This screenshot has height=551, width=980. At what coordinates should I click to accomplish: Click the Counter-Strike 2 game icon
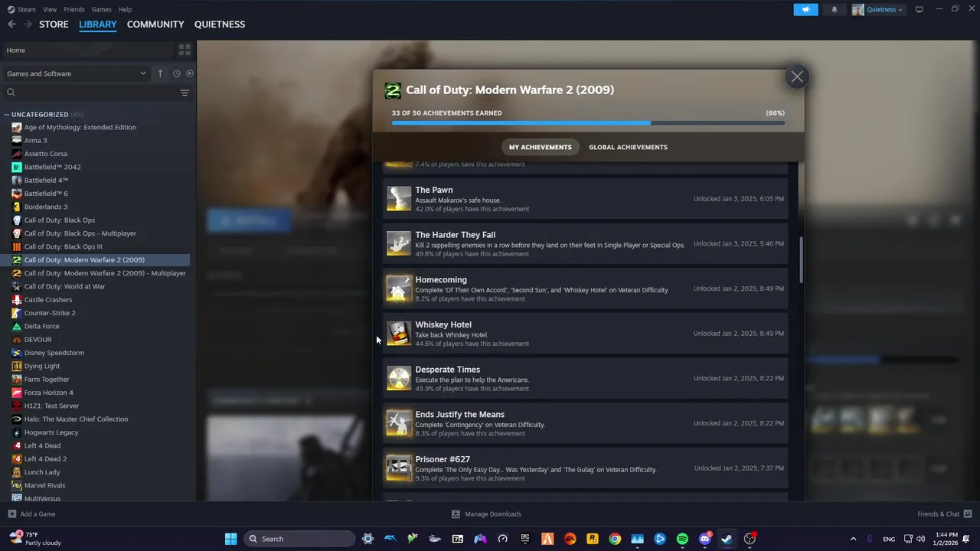[17, 313]
